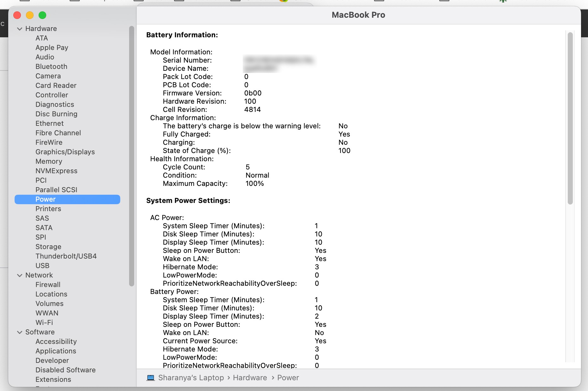Screen dimensions: 588x391
Task: View Card Reader details
Action: [56, 86]
